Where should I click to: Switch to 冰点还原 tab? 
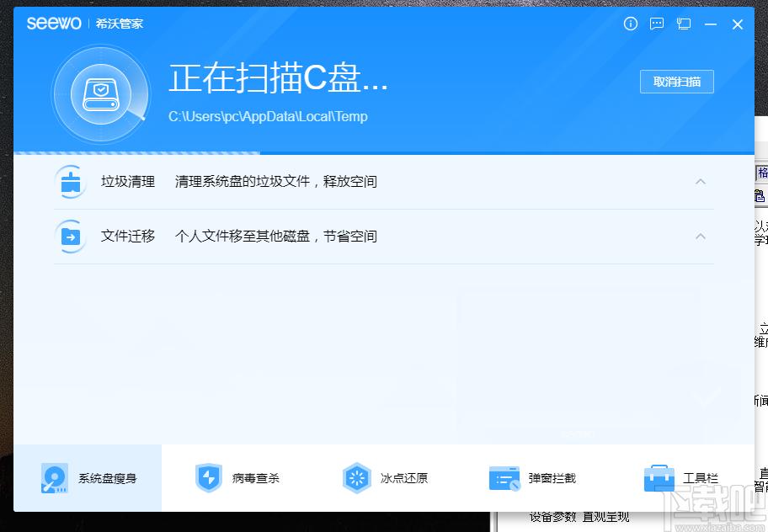(x=385, y=478)
